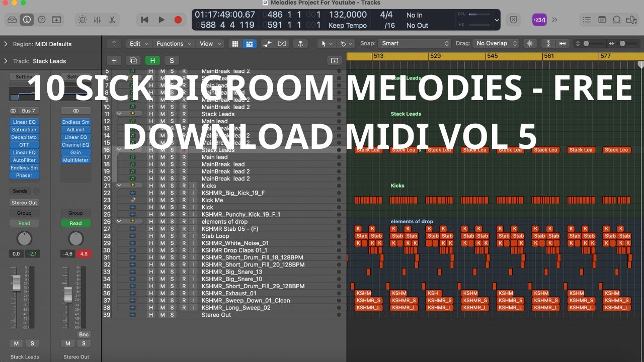Open the OTT plug-in slot
Viewport: 644px width, 362px height.
click(x=24, y=145)
